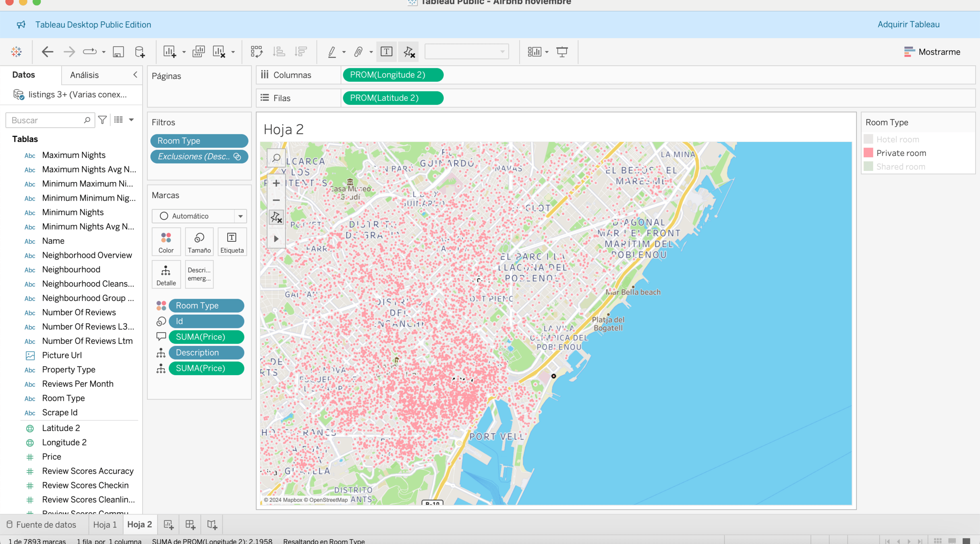Toggle Private room highlight in the legend
The height and width of the screenshot is (544, 980).
[901, 153]
